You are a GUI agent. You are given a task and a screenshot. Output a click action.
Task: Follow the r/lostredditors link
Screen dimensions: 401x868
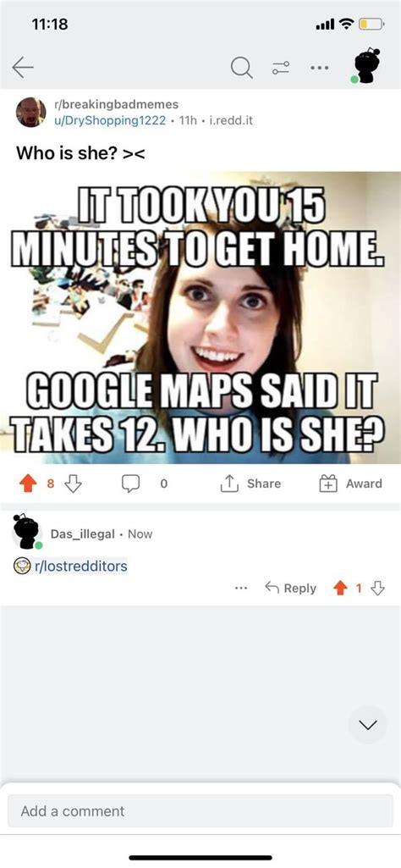(80, 567)
